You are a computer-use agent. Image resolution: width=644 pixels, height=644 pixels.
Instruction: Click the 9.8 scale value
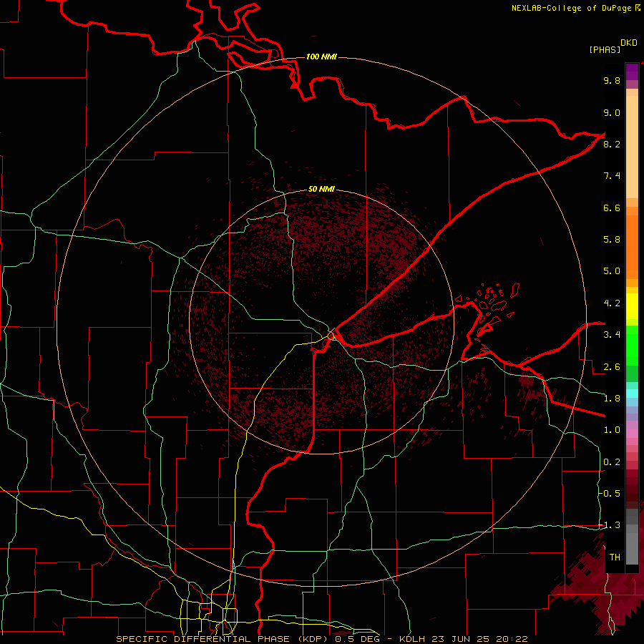click(x=612, y=80)
